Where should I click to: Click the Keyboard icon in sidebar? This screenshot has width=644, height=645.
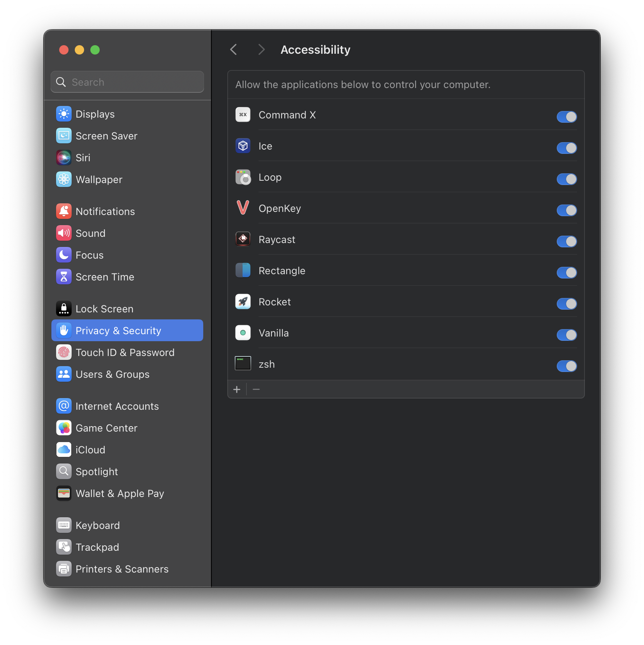64,525
